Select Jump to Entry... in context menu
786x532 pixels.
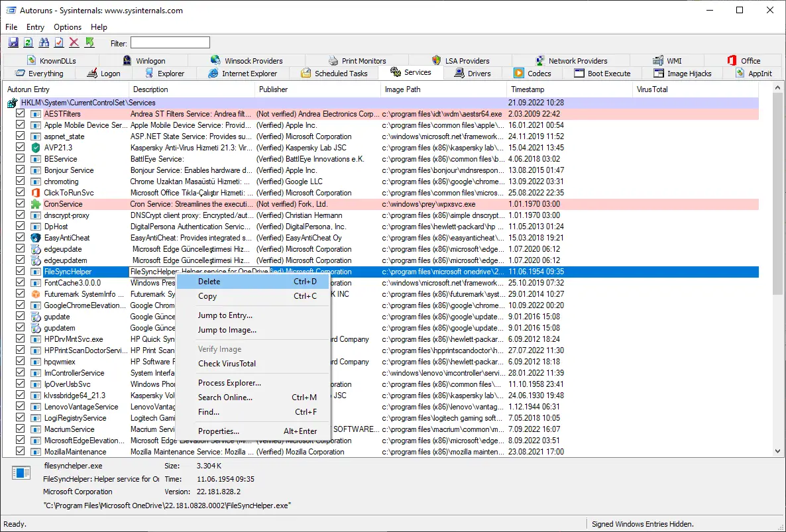click(x=253, y=315)
